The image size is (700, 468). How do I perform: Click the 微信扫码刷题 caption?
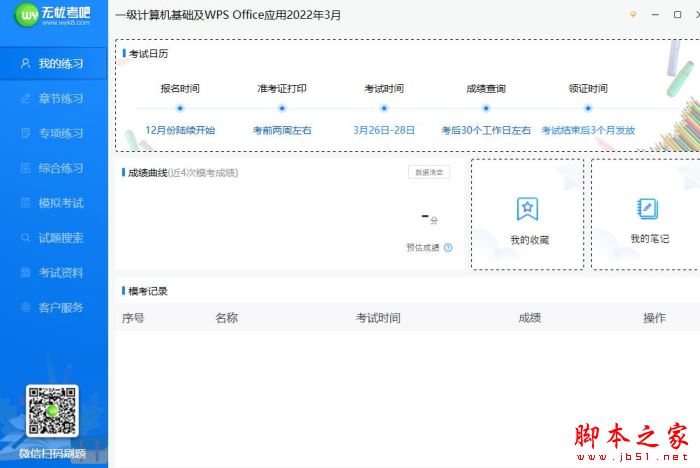52,454
